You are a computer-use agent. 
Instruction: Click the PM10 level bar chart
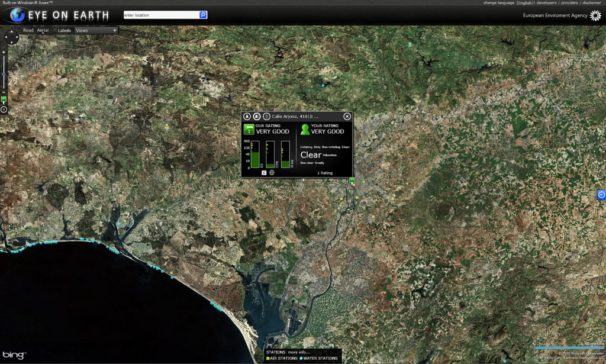(285, 154)
